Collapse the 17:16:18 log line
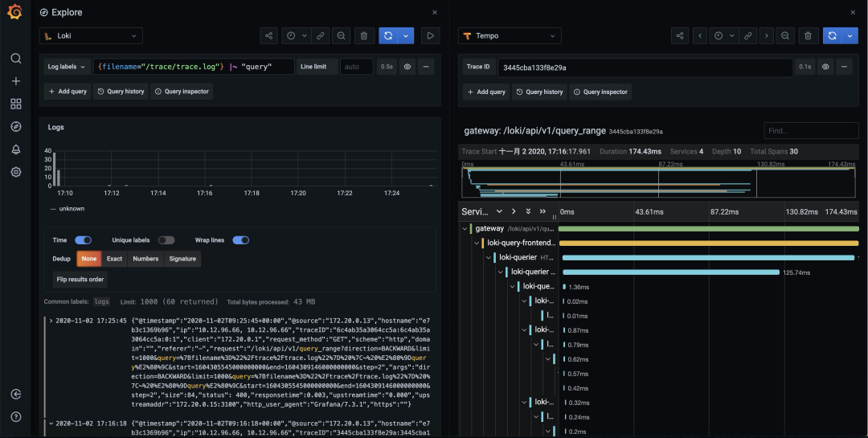 point(51,424)
